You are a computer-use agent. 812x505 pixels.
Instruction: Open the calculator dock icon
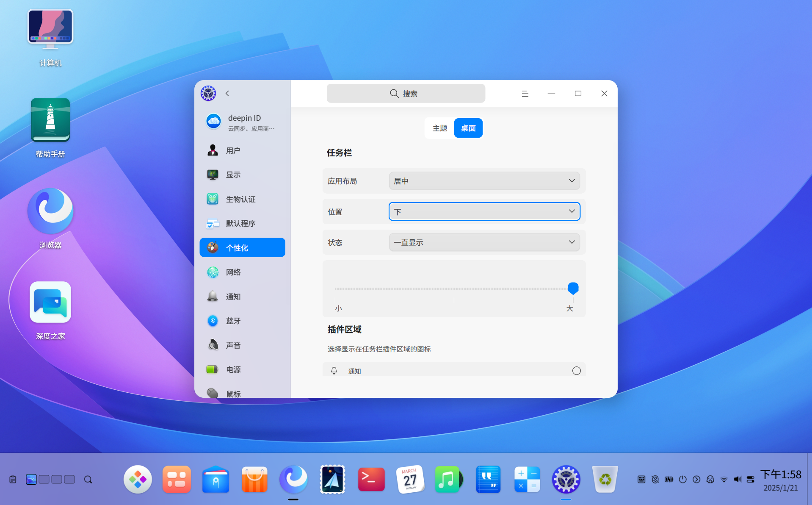[x=527, y=479]
